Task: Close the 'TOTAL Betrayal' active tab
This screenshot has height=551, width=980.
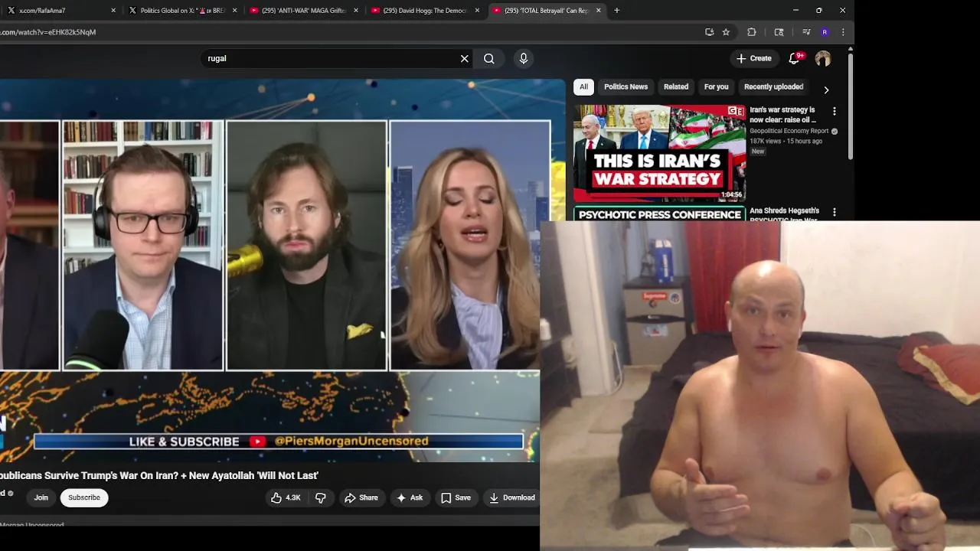Action: pos(599,11)
